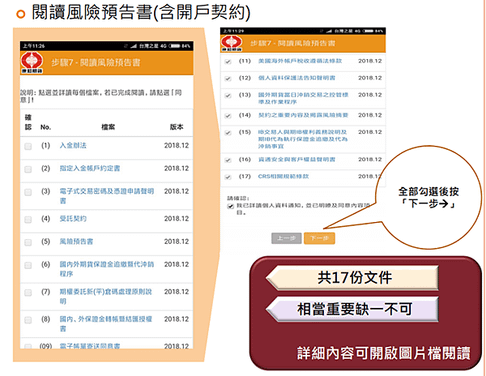Image resolution: width=486 pixels, height=376 pixels.
Task: Click the 共17份文件 label
Action: tap(355, 278)
